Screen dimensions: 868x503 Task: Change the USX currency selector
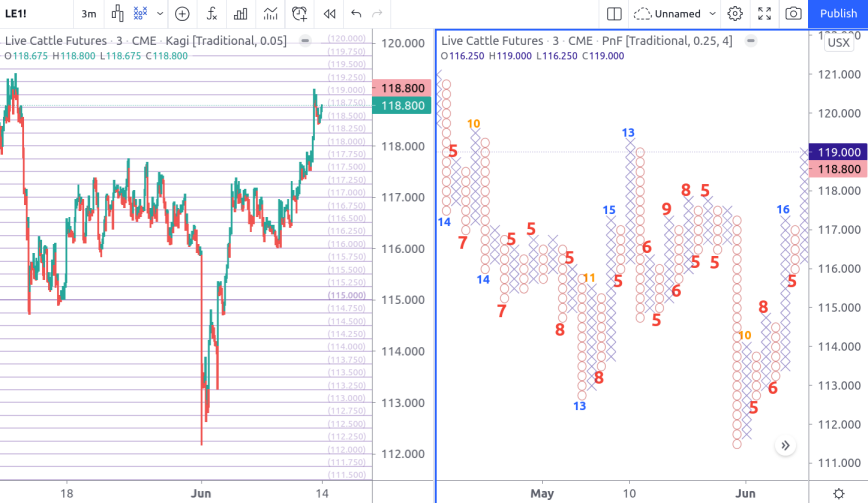point(838,43)
